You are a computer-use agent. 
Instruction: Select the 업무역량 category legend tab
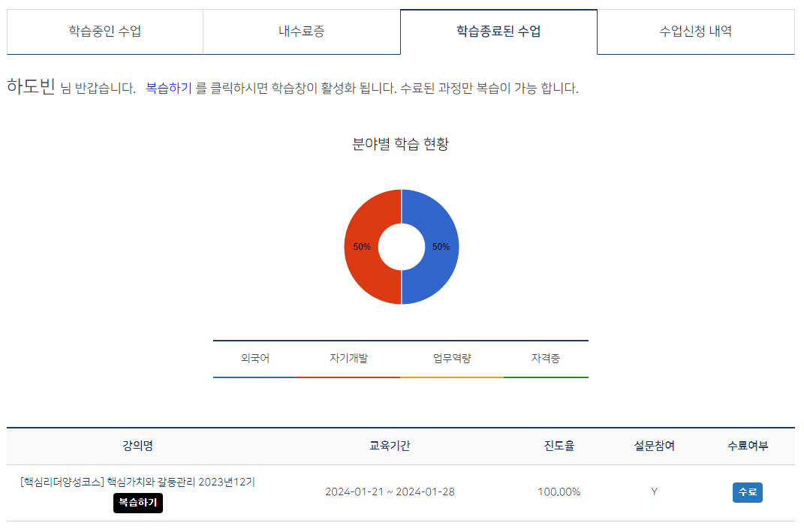pos(452,358)
